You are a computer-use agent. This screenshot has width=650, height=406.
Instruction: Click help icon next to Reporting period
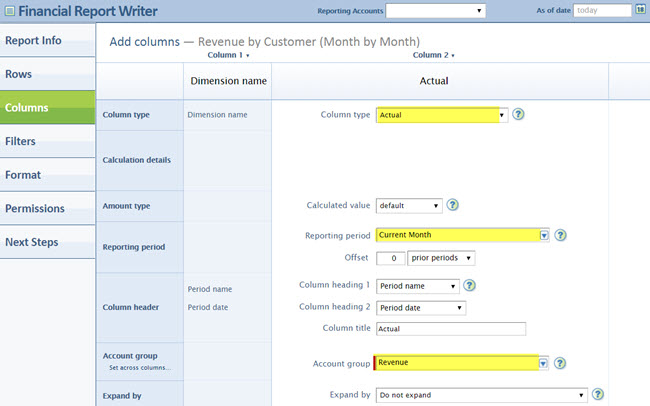click(560, 236)
